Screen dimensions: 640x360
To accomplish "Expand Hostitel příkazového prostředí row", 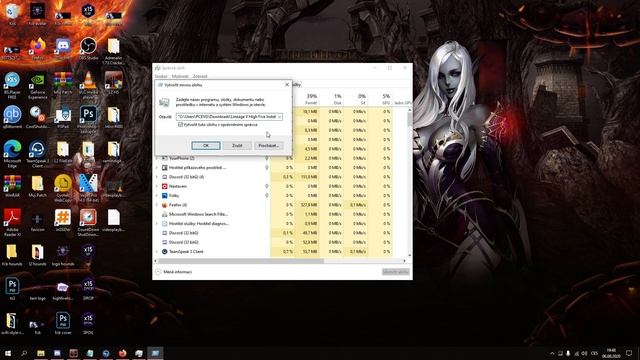I will tap(157, 167).
